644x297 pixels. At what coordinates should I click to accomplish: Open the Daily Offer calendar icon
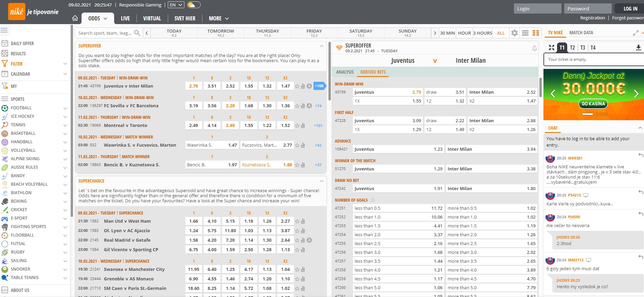coord(5,43)
